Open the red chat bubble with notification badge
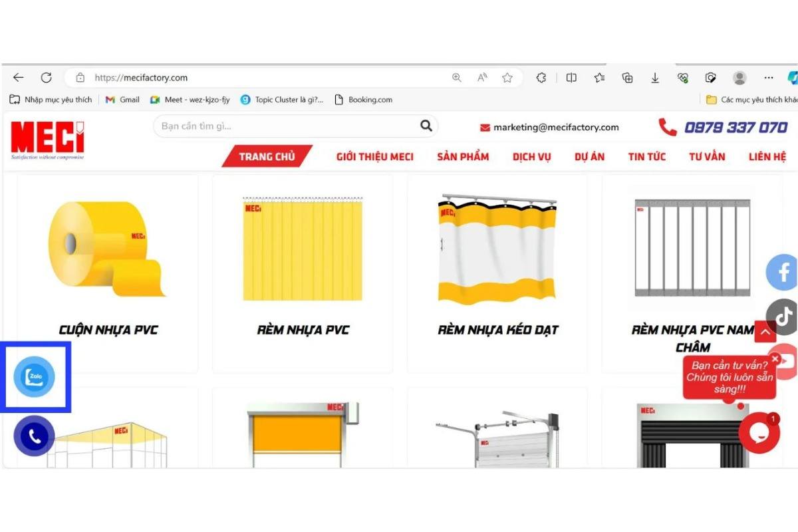 [x=758, y=432]
